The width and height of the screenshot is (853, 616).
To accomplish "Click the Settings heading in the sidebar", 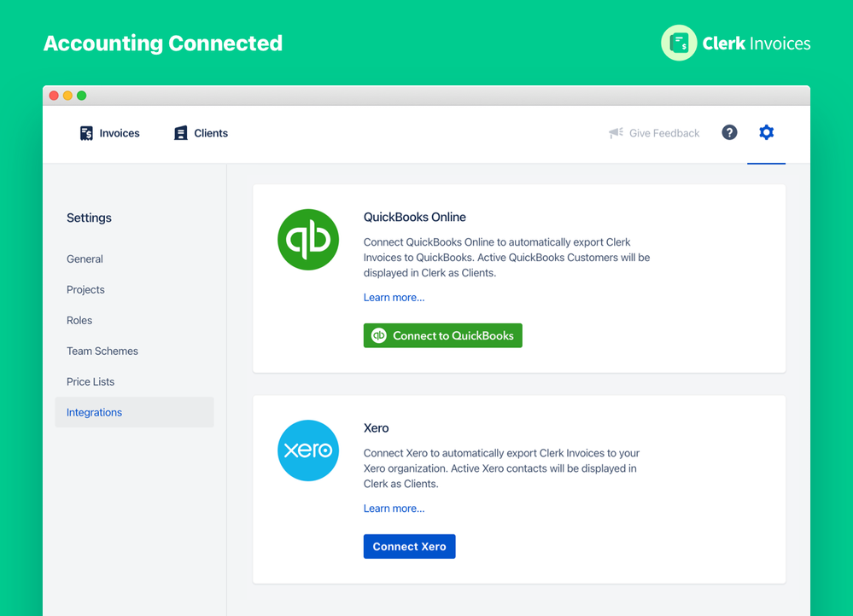I will [x=89, y=218].
